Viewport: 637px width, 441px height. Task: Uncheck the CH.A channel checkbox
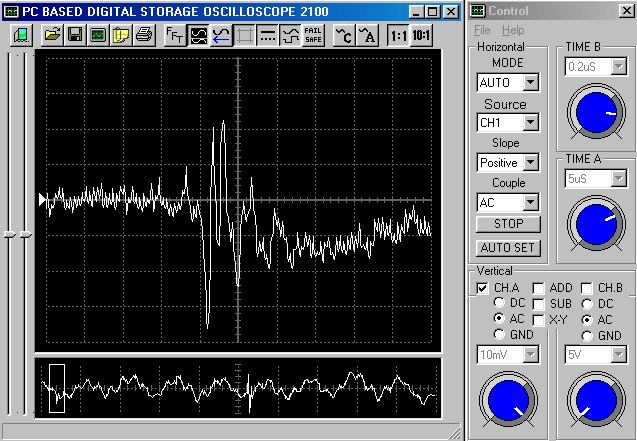[483, 288]
